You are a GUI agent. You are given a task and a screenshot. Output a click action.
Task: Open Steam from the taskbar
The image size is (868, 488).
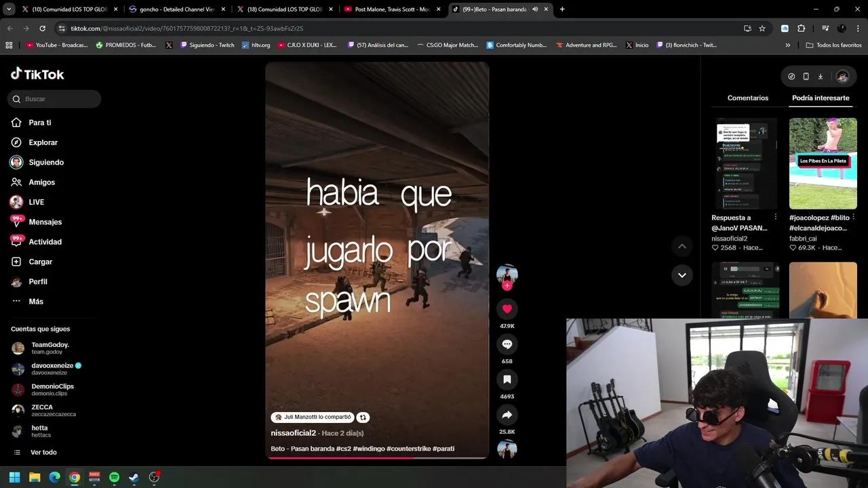click(134, 477)
